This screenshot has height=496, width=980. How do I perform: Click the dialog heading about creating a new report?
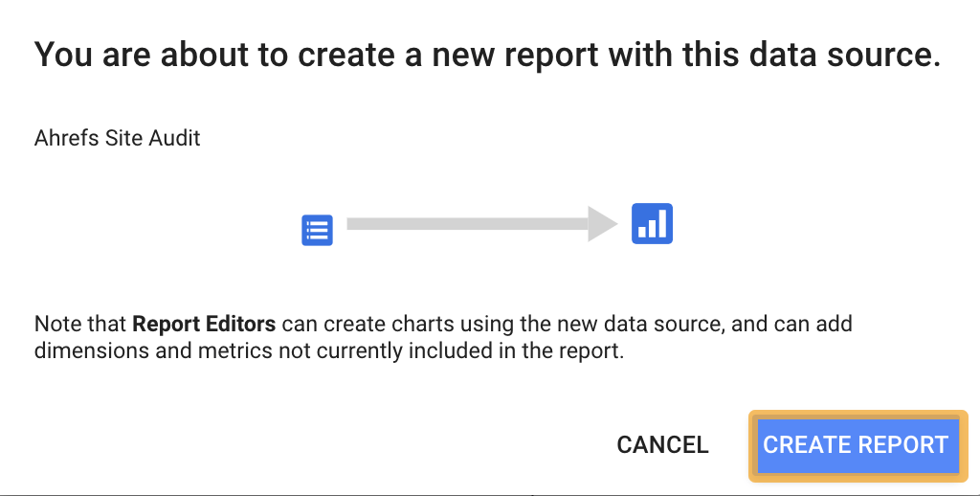click(x=487, y=55)
